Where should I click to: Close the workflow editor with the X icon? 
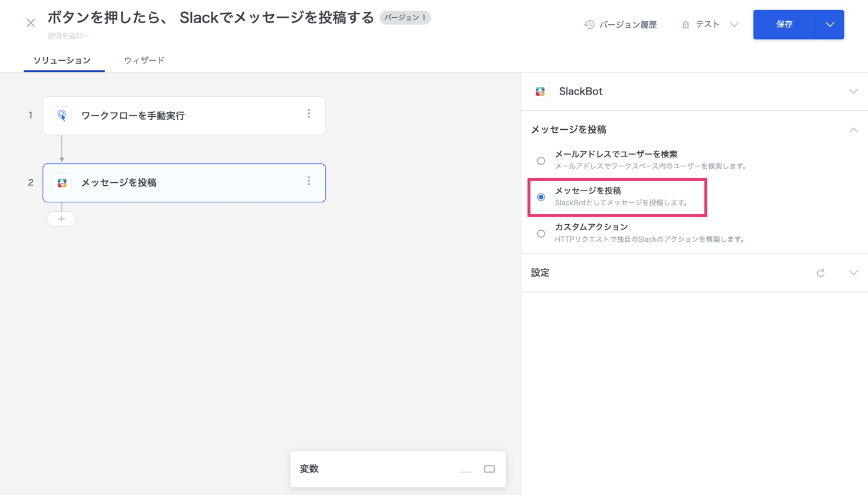(x=31, y=23)
